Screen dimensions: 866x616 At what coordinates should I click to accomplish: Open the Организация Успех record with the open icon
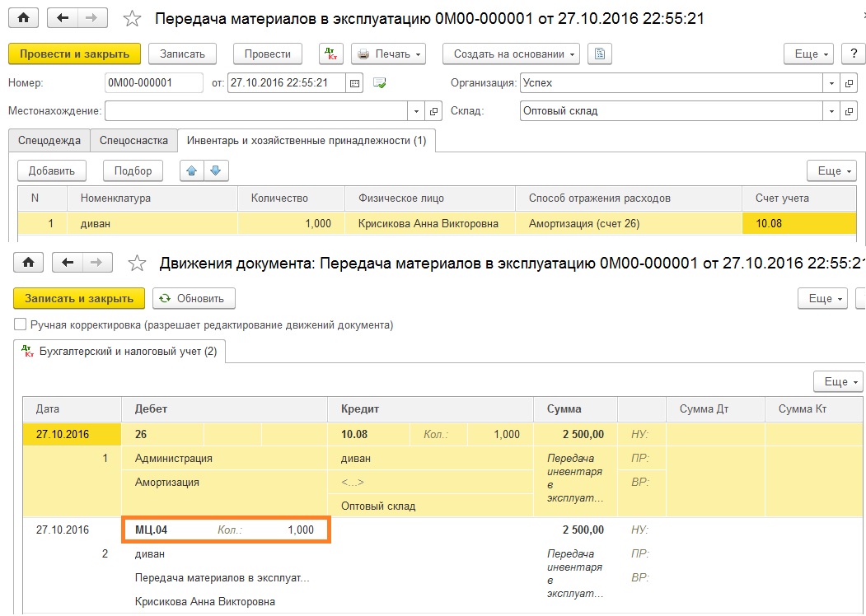point(849,83)
